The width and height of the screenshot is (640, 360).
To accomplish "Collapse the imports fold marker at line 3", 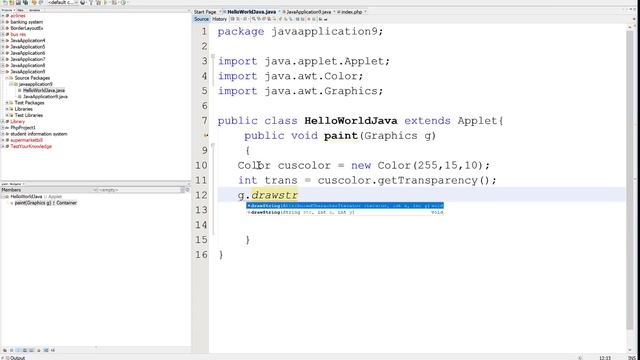I will click(x=213, y=57).
